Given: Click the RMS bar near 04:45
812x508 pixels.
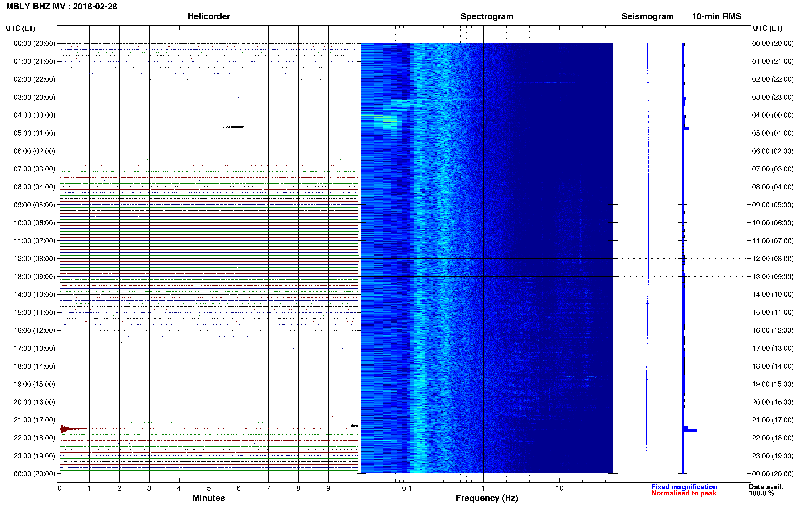Looking at the screenshot, I should point(686,128).
